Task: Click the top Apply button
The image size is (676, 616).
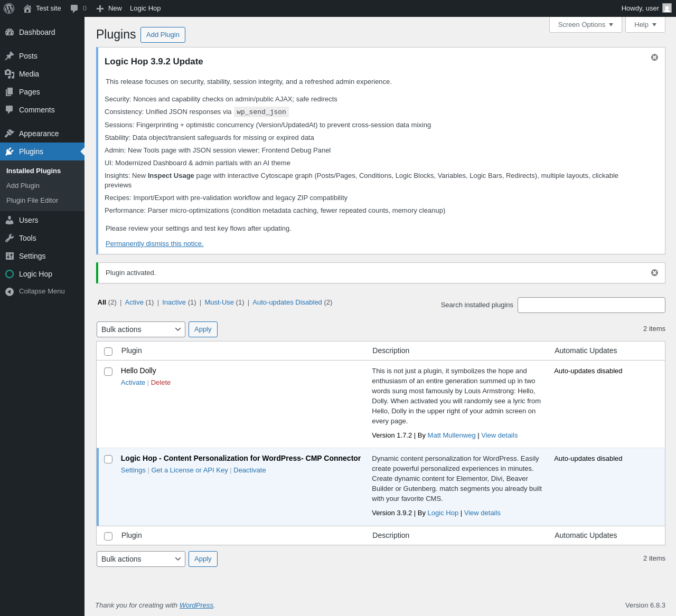Action: tap(203, 329)
